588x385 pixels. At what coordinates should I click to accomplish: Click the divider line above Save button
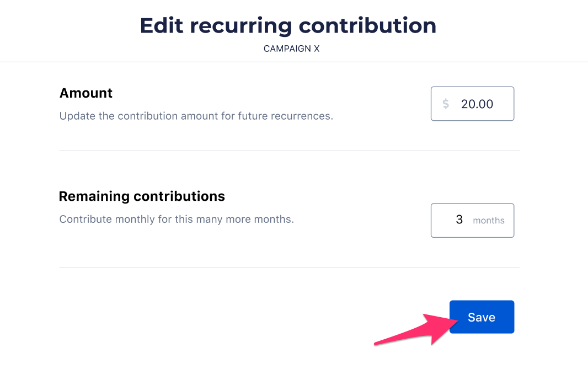pos(289,268)
